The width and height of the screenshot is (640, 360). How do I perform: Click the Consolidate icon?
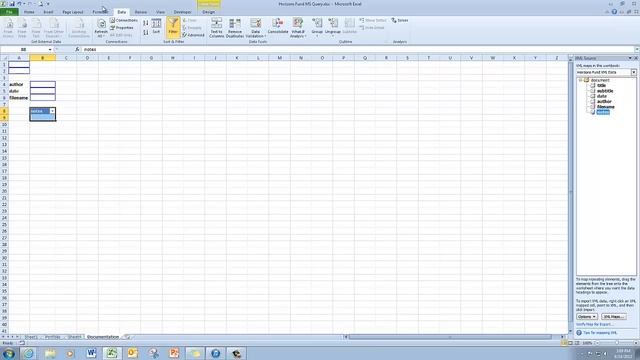click(278, 23)
